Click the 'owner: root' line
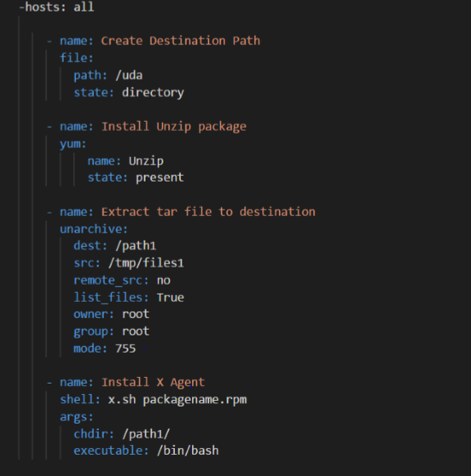471x476 pixels. (x=111, y=314)
